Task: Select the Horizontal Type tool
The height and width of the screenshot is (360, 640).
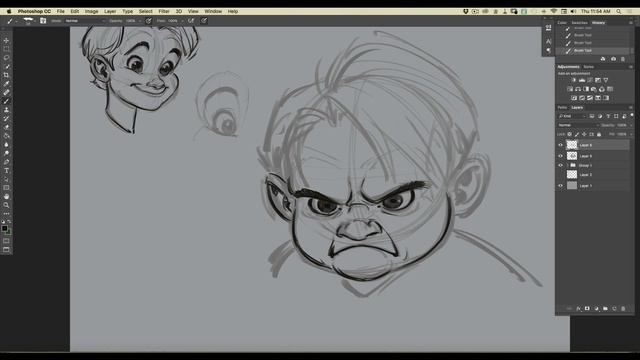Action: click(6, 171)
